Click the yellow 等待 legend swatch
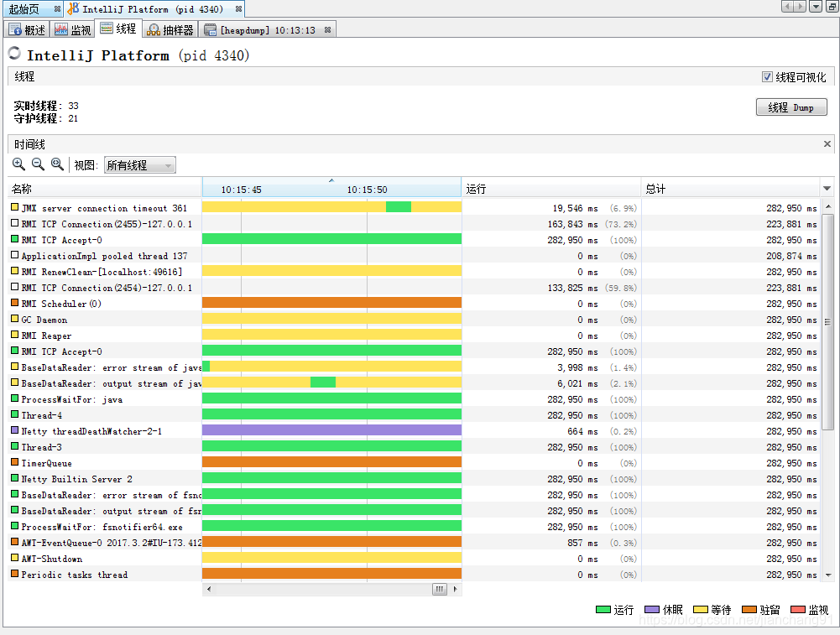 (701, 609)
